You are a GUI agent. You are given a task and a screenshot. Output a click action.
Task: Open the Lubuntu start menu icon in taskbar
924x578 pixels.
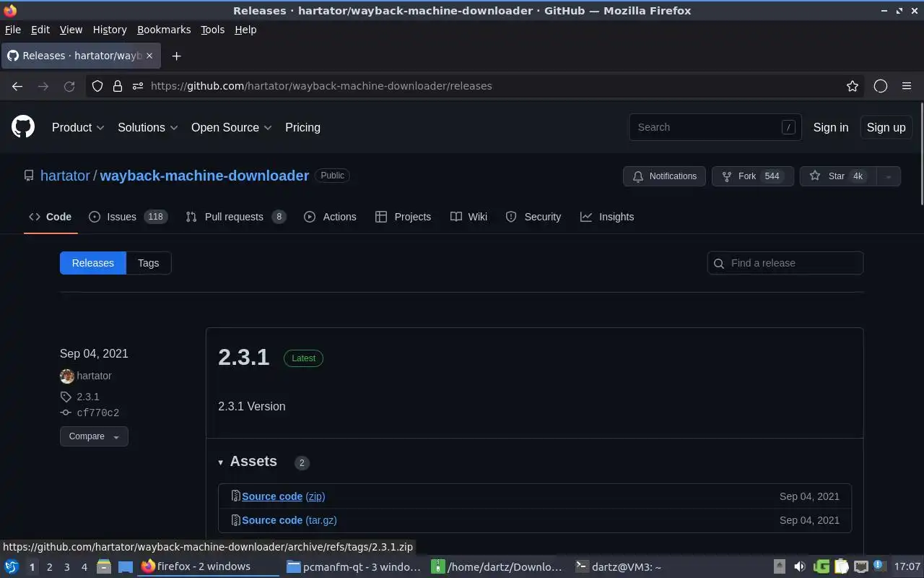12,566
